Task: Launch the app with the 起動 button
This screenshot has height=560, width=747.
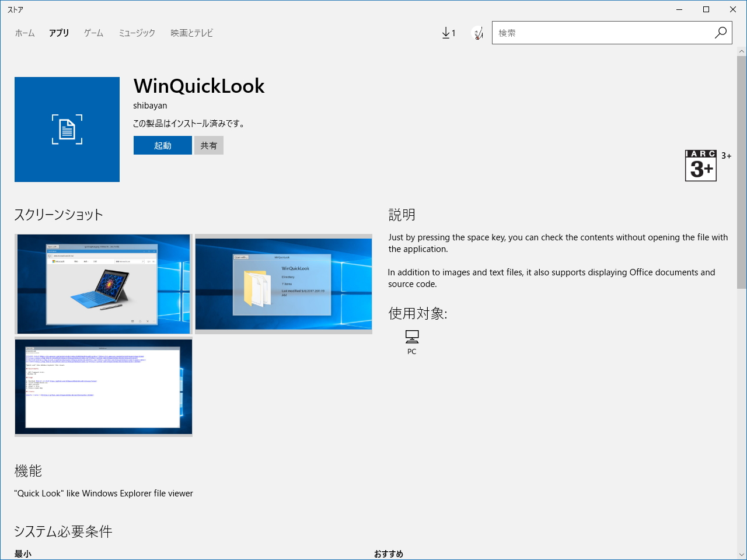Action: tap(162, 145)
